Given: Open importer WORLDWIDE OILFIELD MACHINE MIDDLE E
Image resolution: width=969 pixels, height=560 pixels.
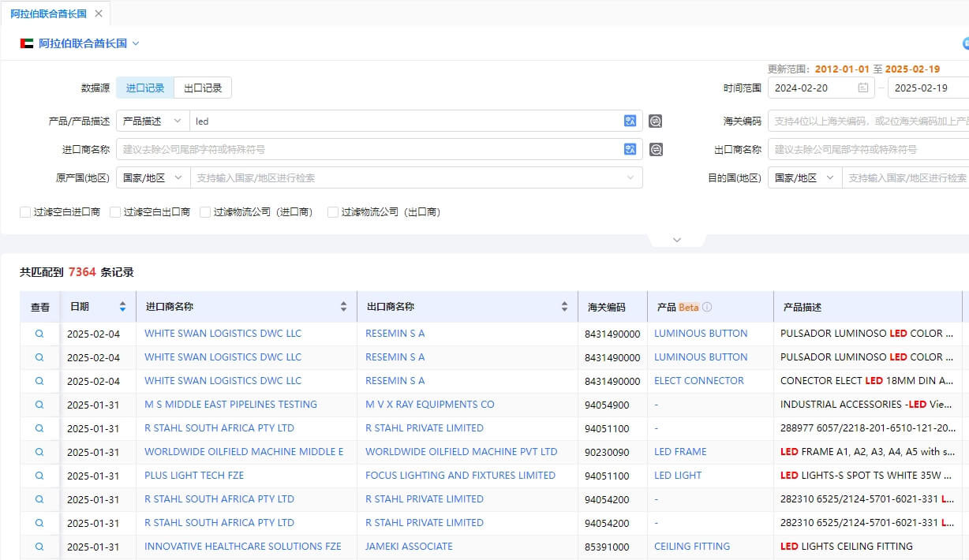Looking at the screenshot, I should pyautogui.click(x=244, y=452).
